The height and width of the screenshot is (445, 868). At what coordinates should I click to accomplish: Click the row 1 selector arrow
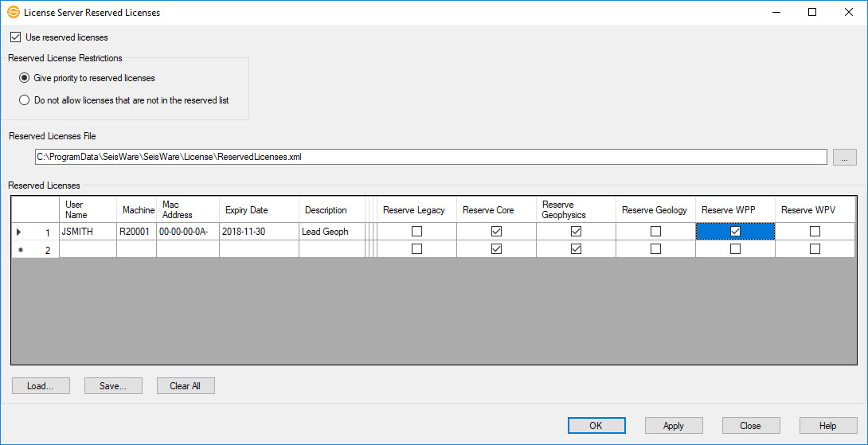pos(20,232)
